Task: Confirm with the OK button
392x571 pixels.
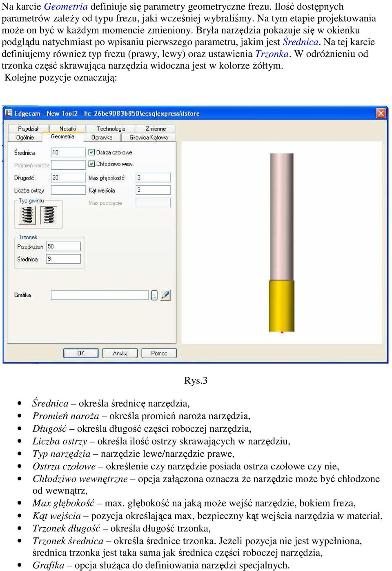Action: 81,353
